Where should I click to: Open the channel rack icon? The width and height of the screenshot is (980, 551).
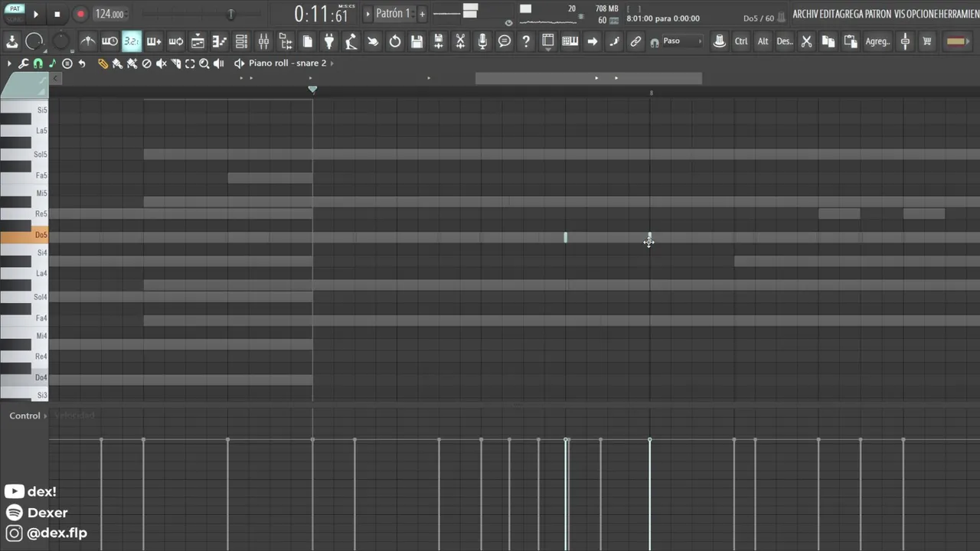click(241, 41)
